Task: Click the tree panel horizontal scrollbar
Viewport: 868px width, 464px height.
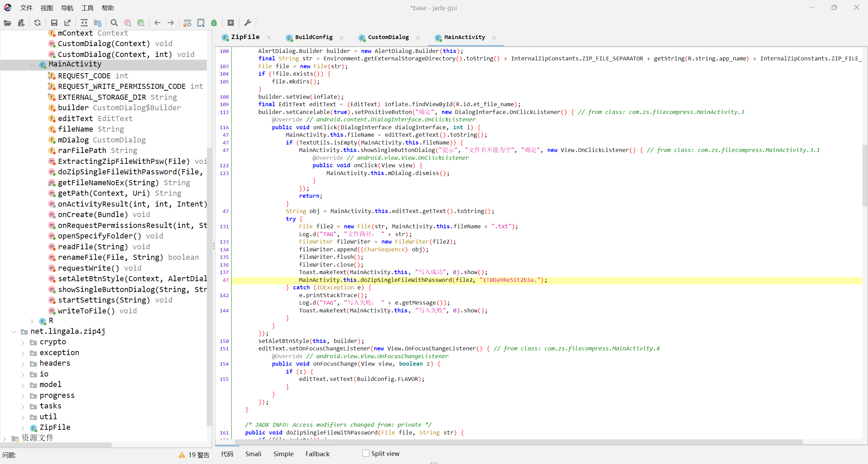Action: [x=56, y=444]
